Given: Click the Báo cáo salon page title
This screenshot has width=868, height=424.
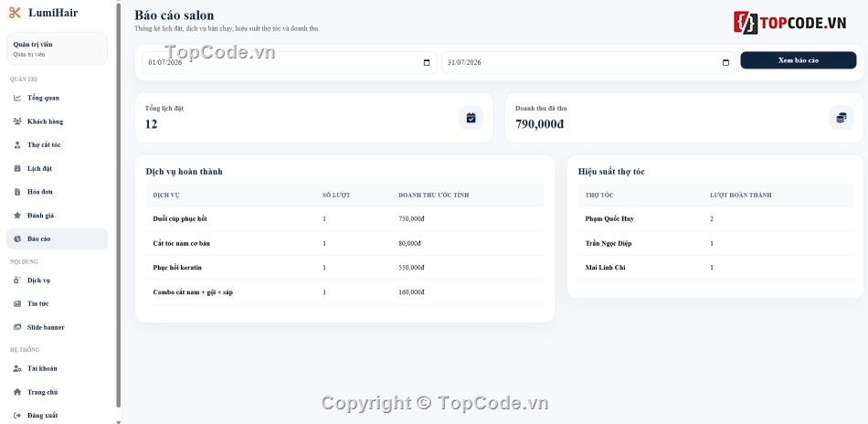Looking at the screenshot, I should click(175, 16).
